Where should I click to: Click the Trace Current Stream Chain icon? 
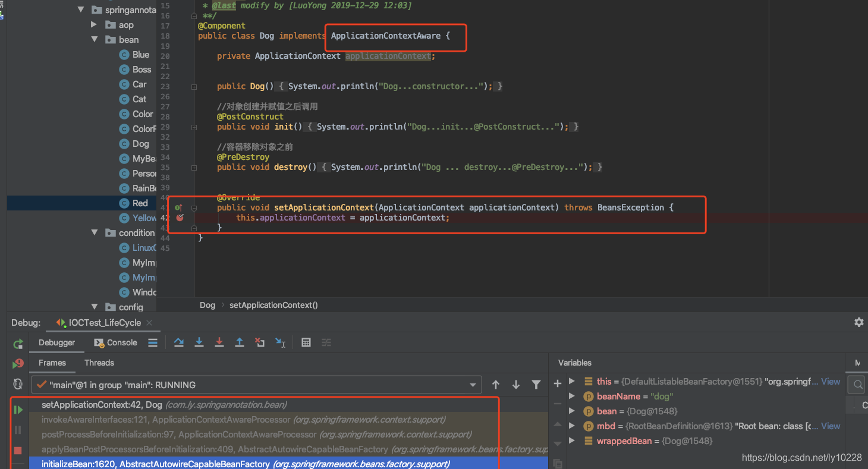click(x=326, y=342)
